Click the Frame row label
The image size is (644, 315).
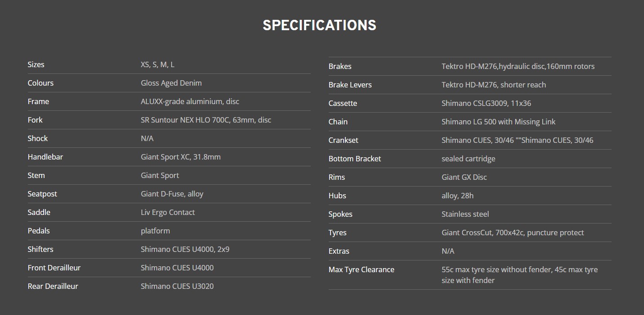38,101
